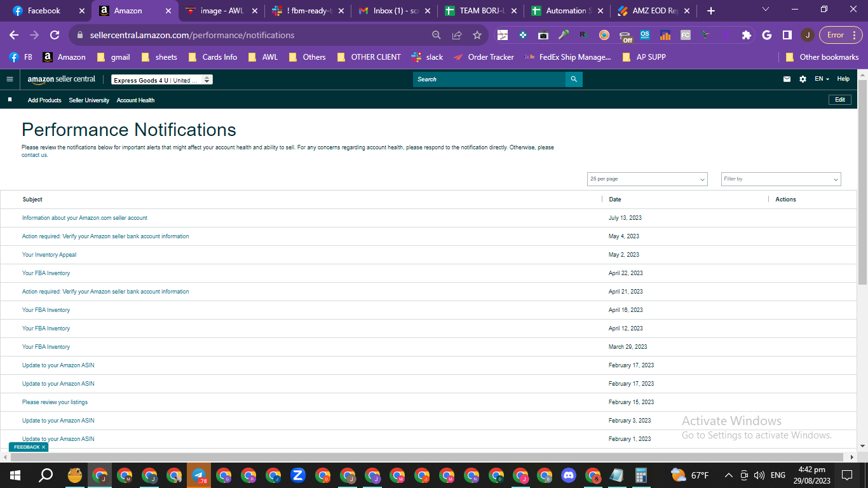This screenshot has height=488, width=868.
Task: Close the Feedback tab with its X
Action: (x=43, y=447)
